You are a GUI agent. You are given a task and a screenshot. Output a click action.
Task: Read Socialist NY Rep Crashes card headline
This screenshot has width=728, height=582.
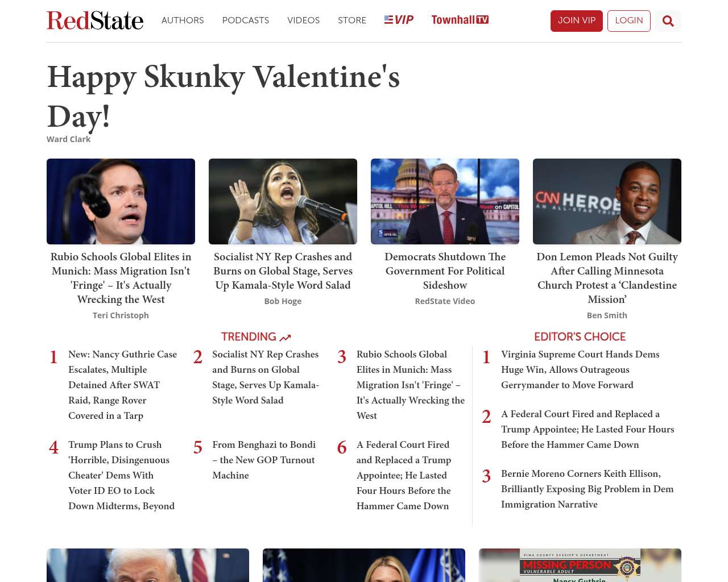(x=283, y=271)
